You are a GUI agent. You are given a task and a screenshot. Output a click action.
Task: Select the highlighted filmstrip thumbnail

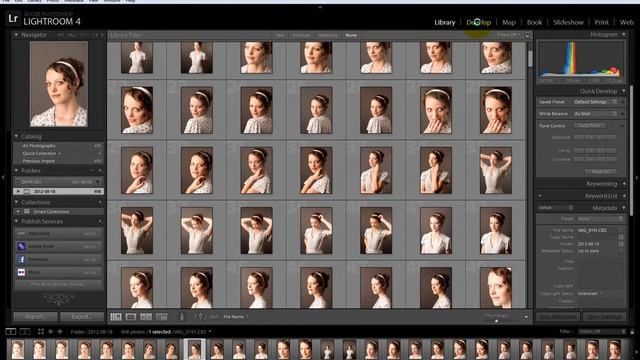point(195,350)
